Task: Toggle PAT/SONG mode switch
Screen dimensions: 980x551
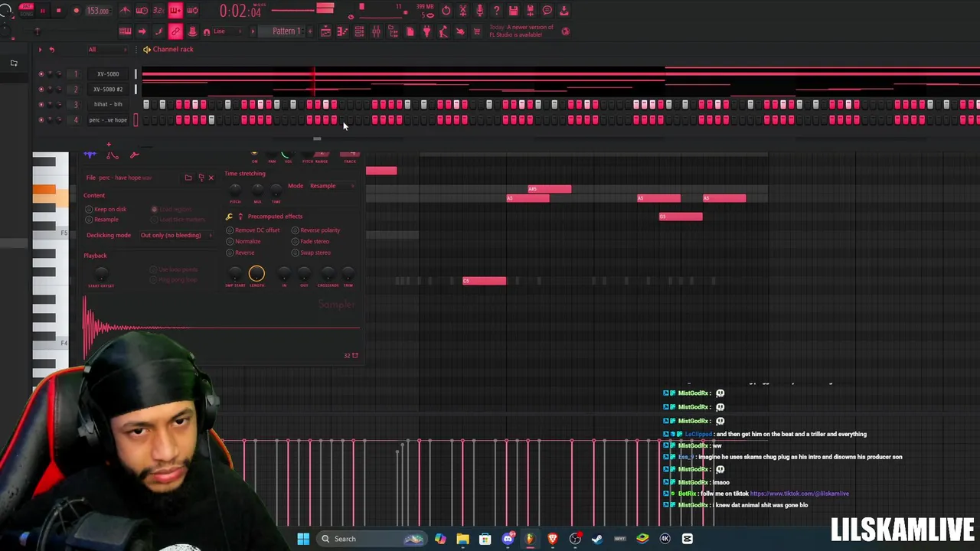Action: [x=26, y=10]
